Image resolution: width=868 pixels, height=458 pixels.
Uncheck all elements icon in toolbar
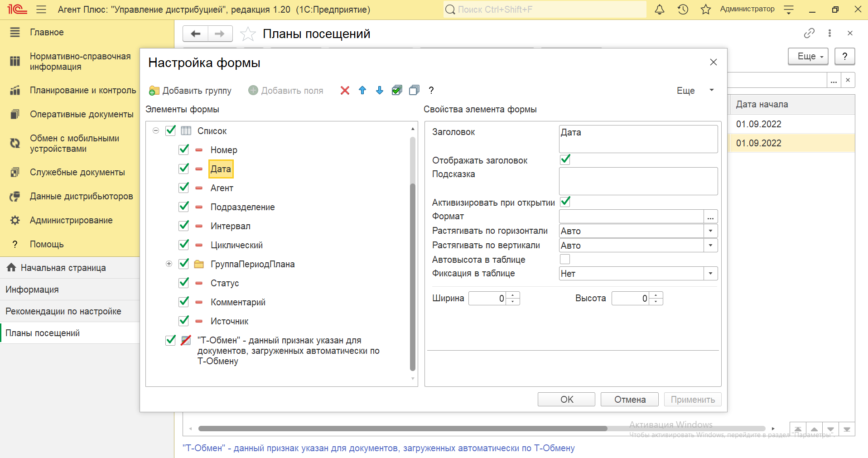pyautogui.click(x=414, y=91)
